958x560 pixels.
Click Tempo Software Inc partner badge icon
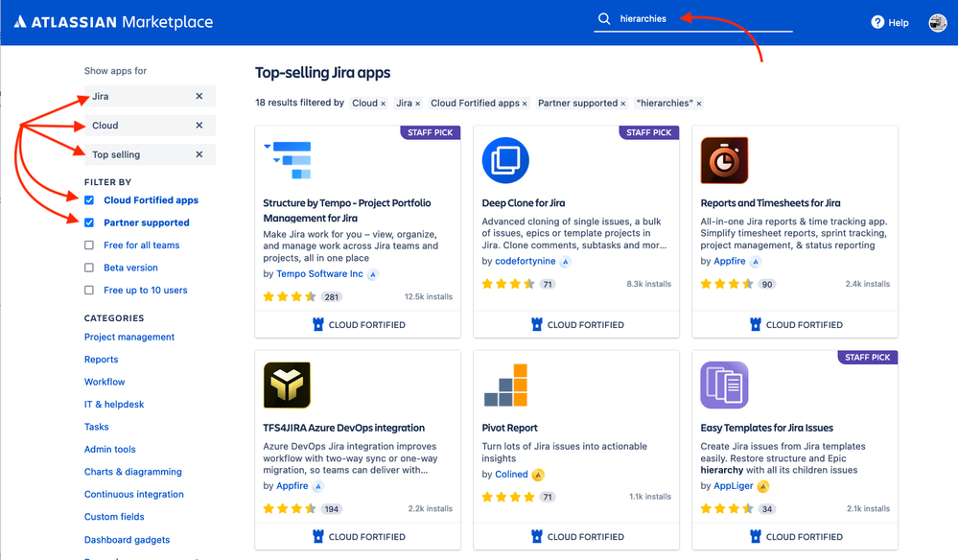point(373,274)
